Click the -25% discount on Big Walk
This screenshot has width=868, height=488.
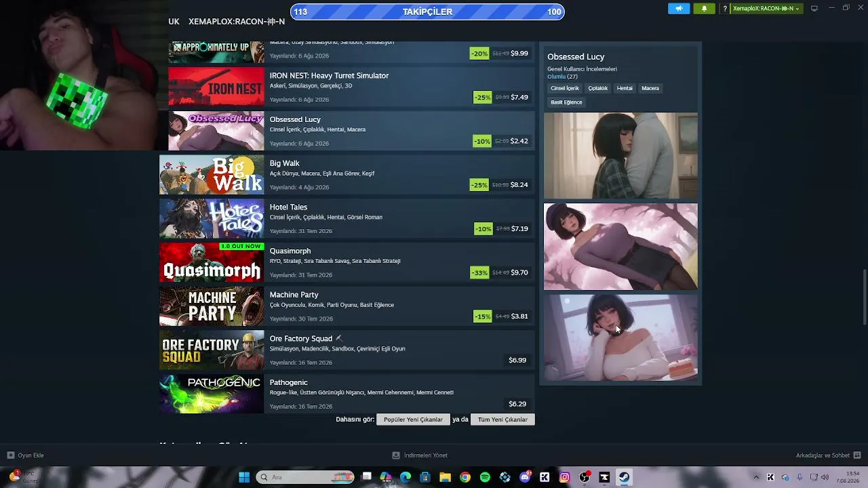pyautogui.click(x=479, y=185)
